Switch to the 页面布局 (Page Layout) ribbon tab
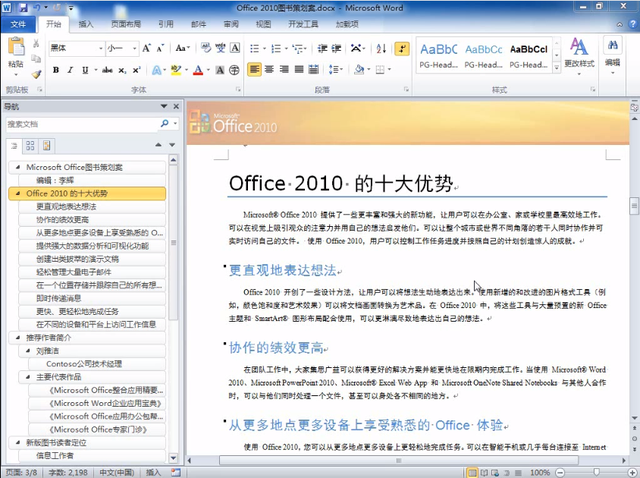The width and height of the screenshot is (640, 478). coord(125,23)
